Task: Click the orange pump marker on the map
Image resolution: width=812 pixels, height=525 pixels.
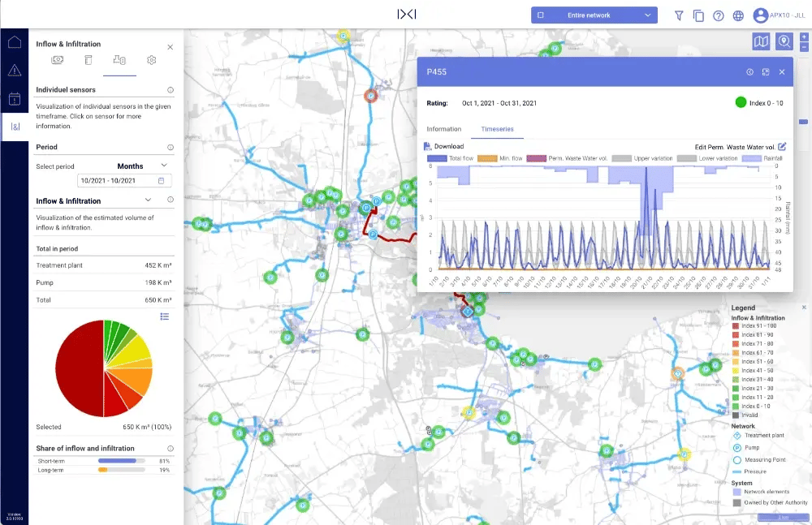Action: (x=678, y=373)
